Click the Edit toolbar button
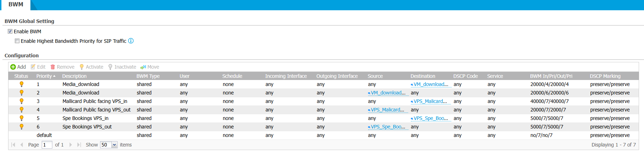Screen dimensions: 644x155 38,67
